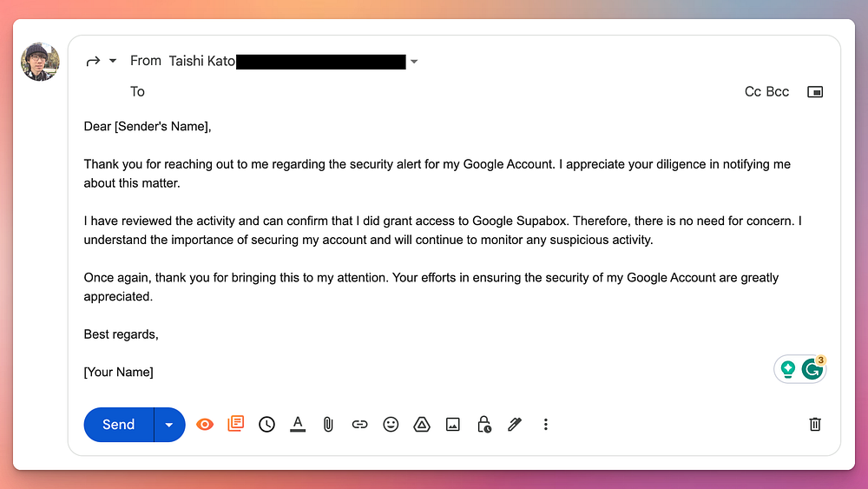Screen dimensions: 868x489
Task: Insert files using Google Drive icon
Action: click(421, 425)
